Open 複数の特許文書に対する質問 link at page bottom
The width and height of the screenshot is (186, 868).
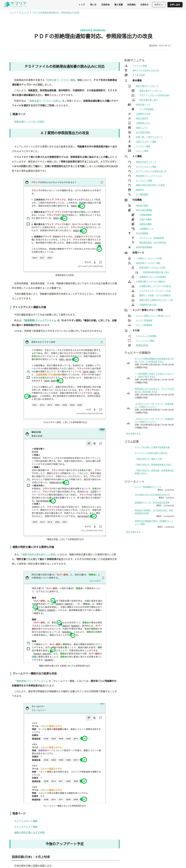click(29, 832)
